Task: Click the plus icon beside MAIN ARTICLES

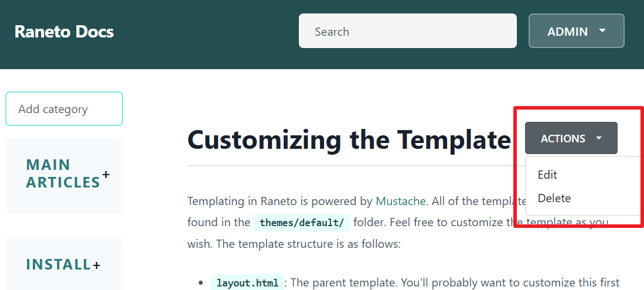Action: coord(106,174)
